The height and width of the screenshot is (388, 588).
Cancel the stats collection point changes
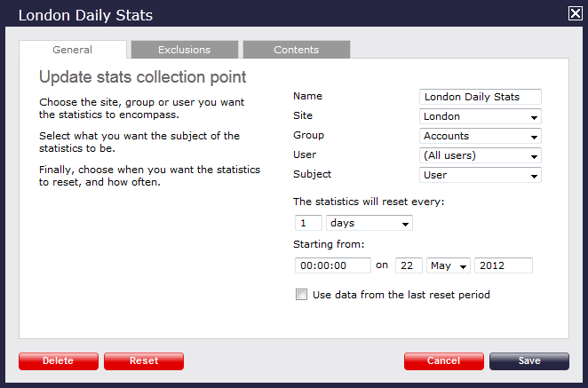coord(443,361)
